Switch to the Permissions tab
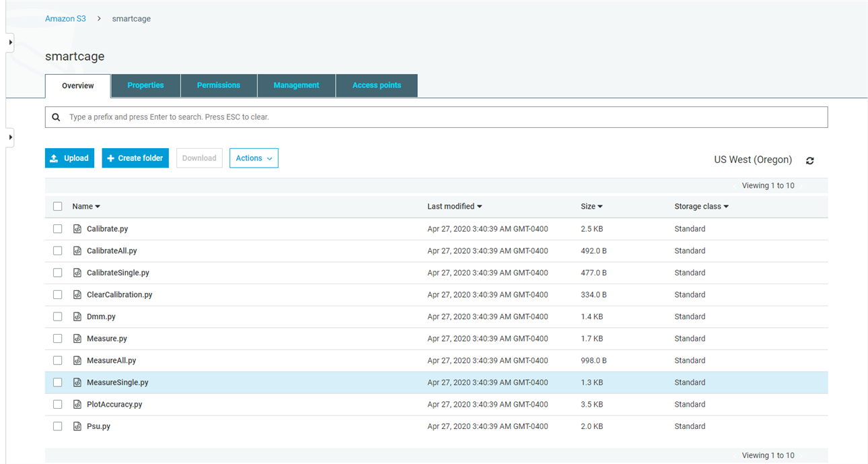 click(x=219, y=86)
